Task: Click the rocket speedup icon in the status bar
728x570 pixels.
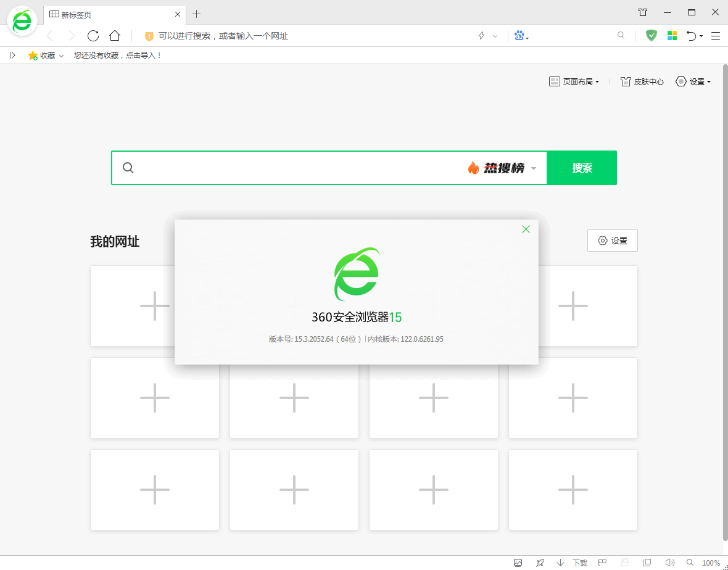Action: click(539, 562)
